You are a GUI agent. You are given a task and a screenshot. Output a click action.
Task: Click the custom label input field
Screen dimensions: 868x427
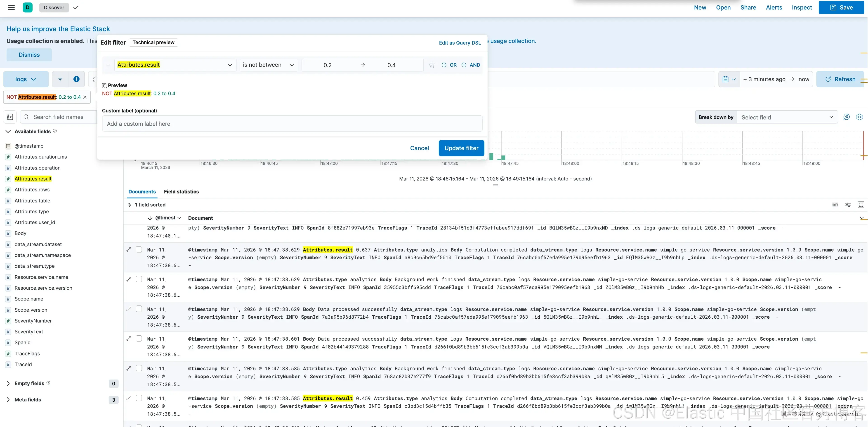[292, 124]
